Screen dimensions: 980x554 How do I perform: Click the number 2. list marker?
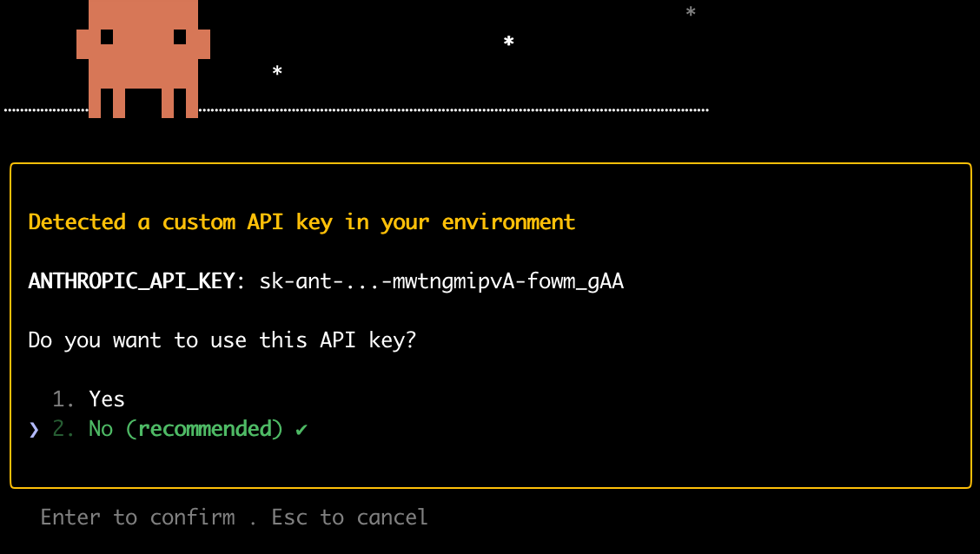pyautogui.click(x=64, y=429)
